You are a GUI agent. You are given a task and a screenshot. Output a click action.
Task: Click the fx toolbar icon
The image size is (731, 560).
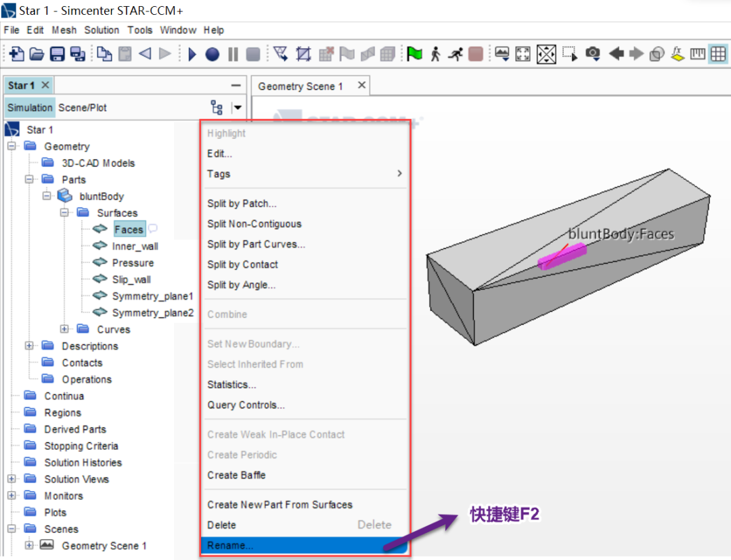(678, 54)
